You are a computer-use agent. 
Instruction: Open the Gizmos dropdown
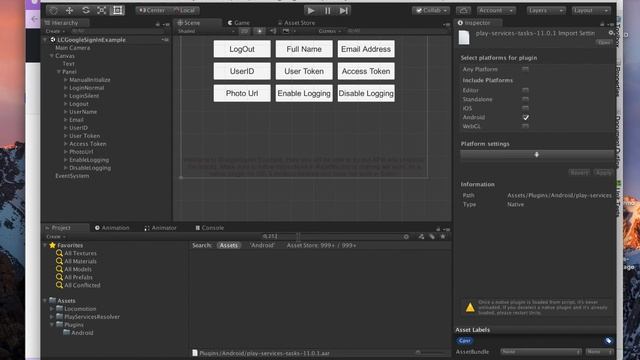[x=330, y=31]
